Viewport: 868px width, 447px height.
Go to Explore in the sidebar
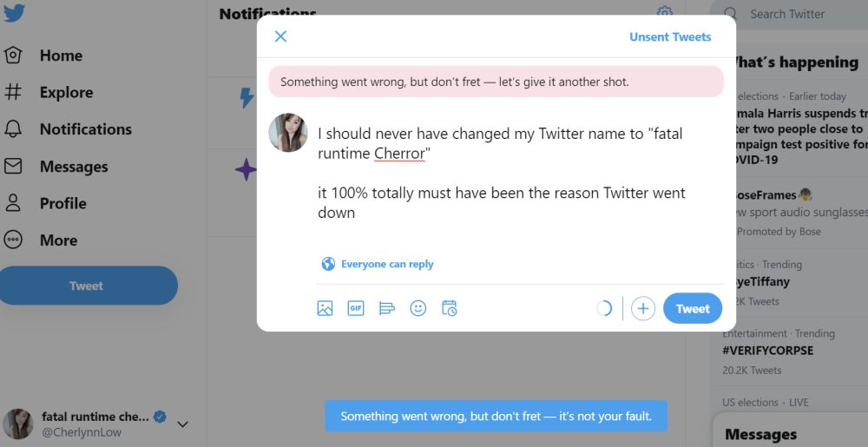tap(67, 92)
